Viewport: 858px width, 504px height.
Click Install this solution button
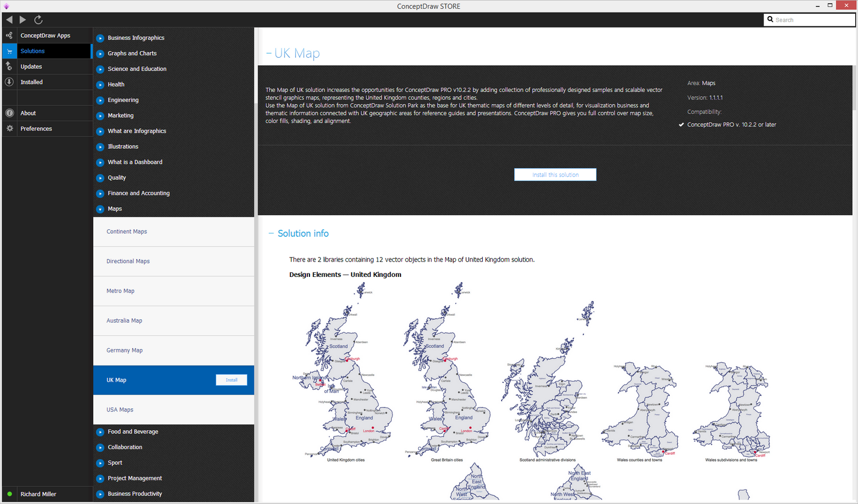[x=555, y=174]
